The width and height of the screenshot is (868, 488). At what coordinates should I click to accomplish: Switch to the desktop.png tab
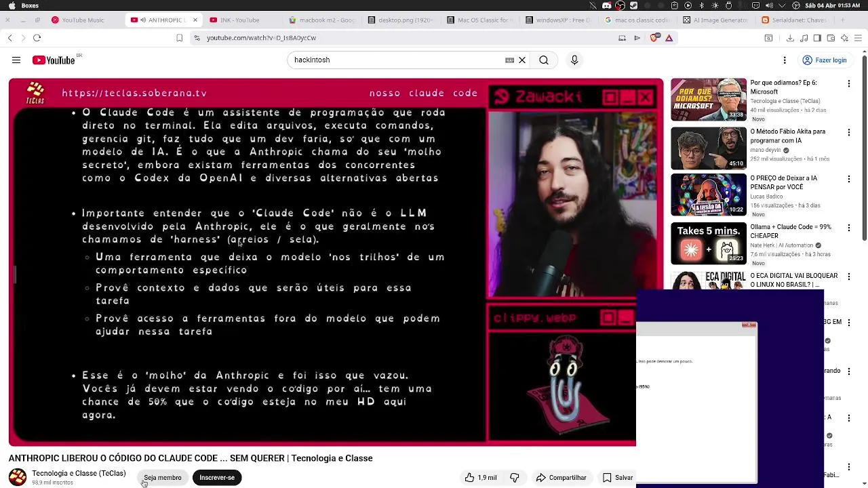[x=401, y=20]
